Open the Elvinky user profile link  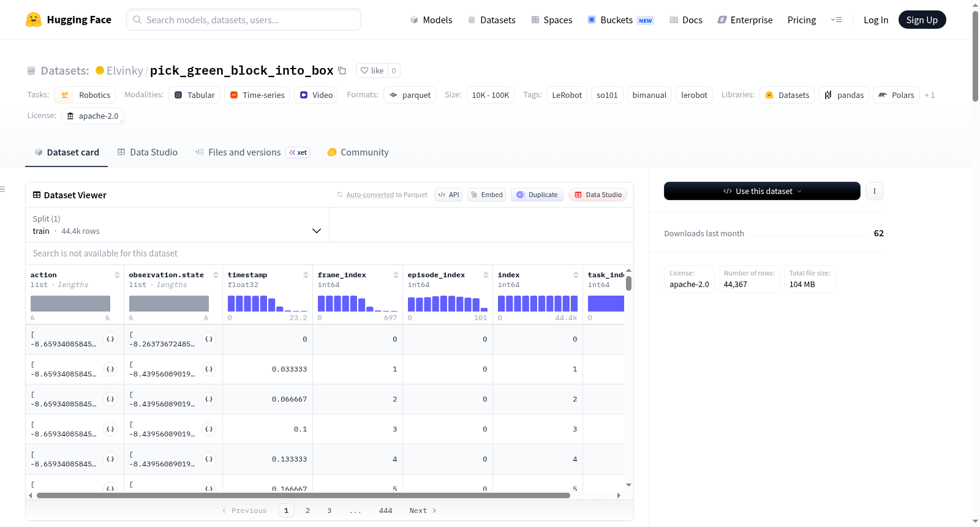(124, 70)
